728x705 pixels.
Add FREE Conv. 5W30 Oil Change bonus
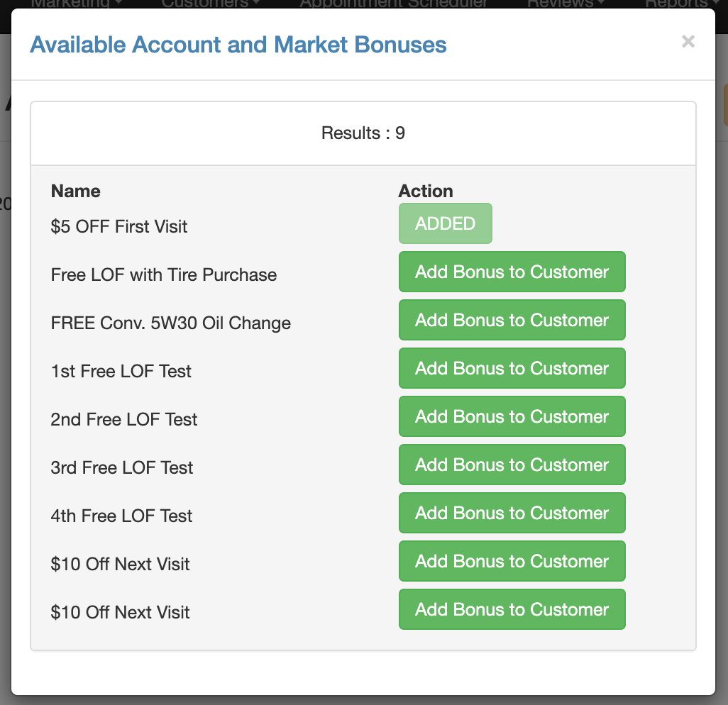click(x=512, y=320)
